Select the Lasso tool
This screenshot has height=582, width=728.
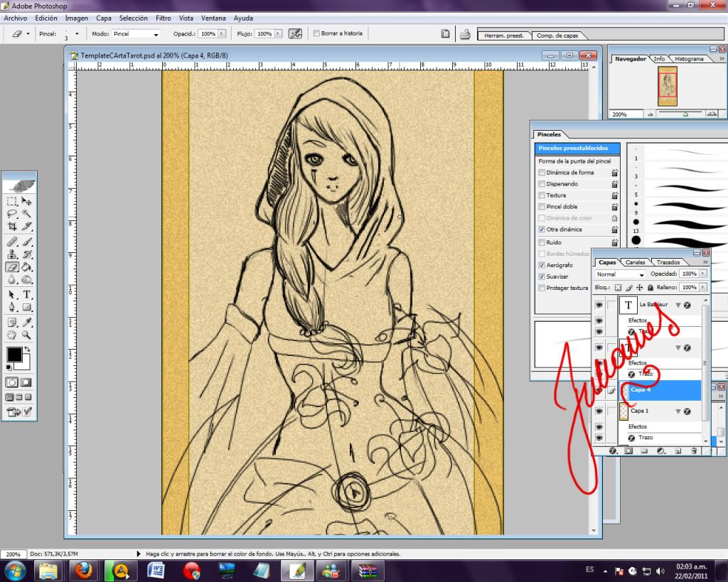(12, 214)
